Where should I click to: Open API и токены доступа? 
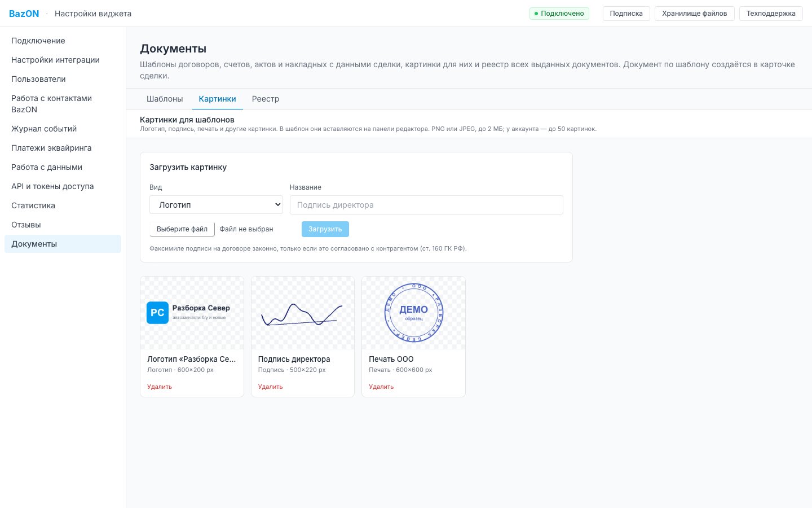pyautogui.click(x=63, y=186)
